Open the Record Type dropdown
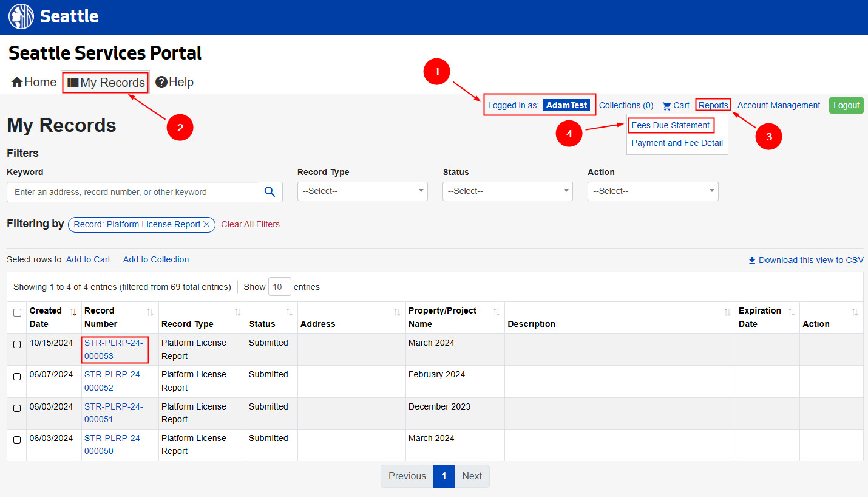 (x=362, y=191)
